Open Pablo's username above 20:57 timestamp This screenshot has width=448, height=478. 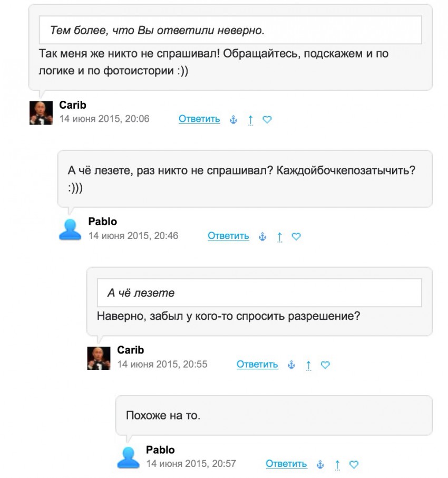[160, 450]
